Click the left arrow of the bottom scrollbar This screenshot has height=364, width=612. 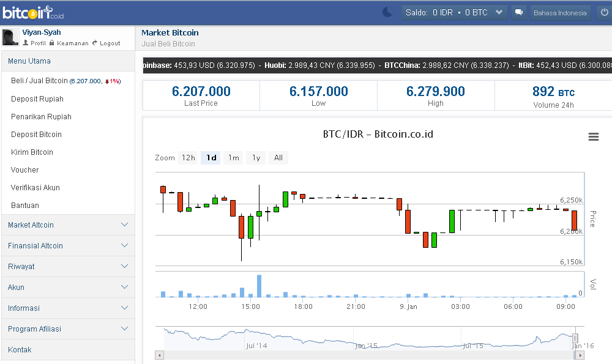click(x=159, y=354)
